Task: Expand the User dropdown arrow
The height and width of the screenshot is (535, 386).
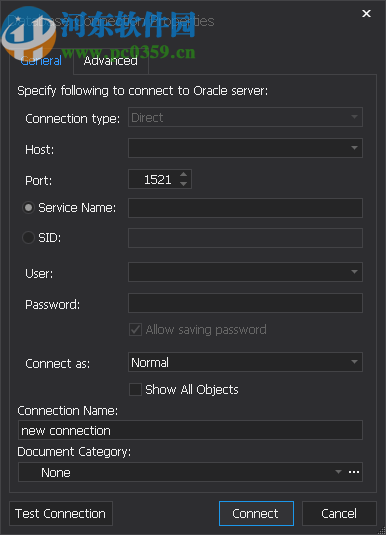Action: coord(354,272)
